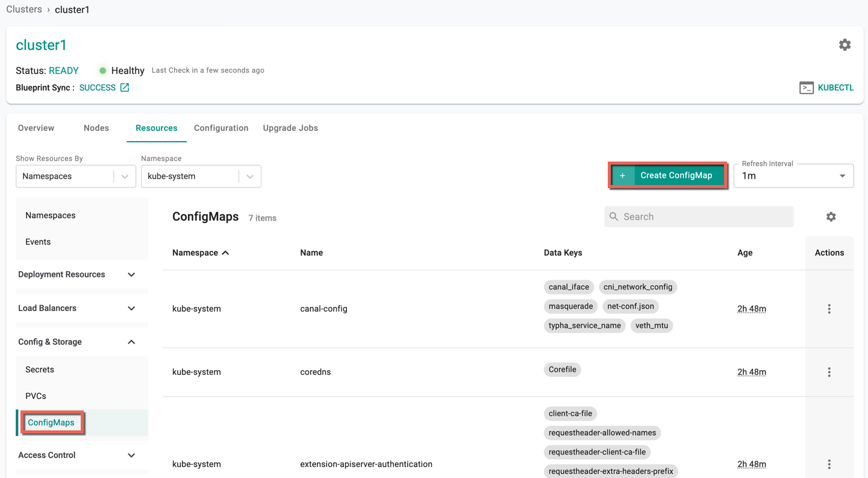
Task: Switch to the Nodes tab
Action: [x=96, y=128]
